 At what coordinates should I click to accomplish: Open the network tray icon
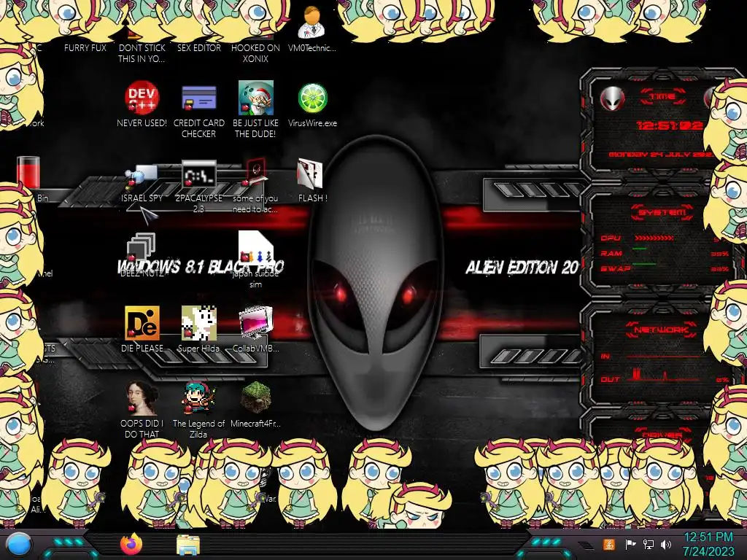[649, 544]
